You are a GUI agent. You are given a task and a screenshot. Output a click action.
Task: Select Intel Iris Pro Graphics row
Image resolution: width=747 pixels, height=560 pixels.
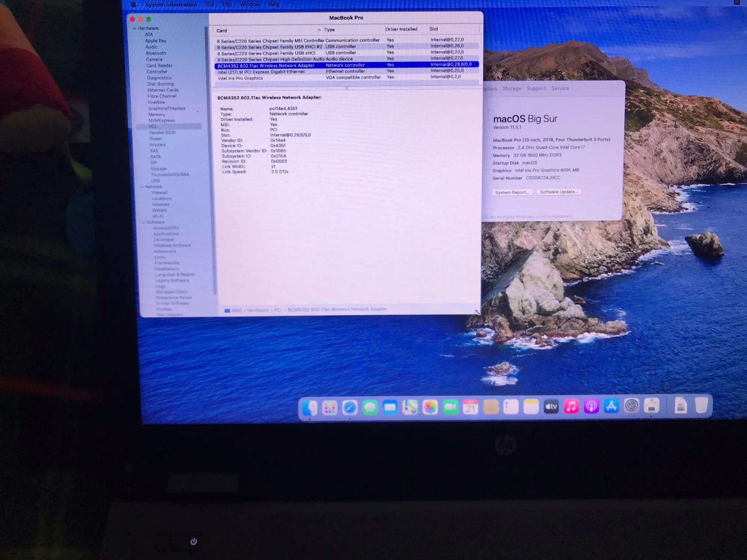[x=241, y=78]
